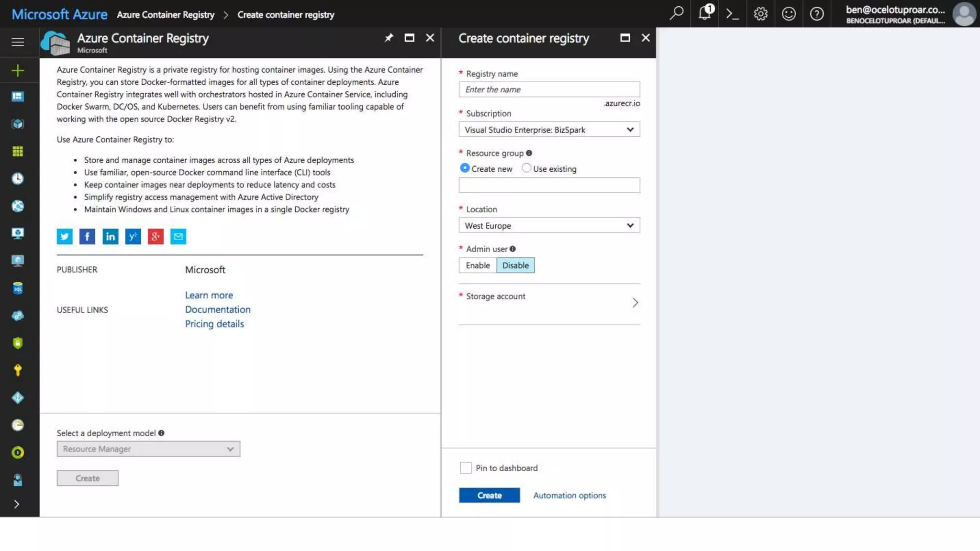This screenshot has width=980, height=551.
Task: Open the Subscription dropdown
Action: tap(549, 130)
